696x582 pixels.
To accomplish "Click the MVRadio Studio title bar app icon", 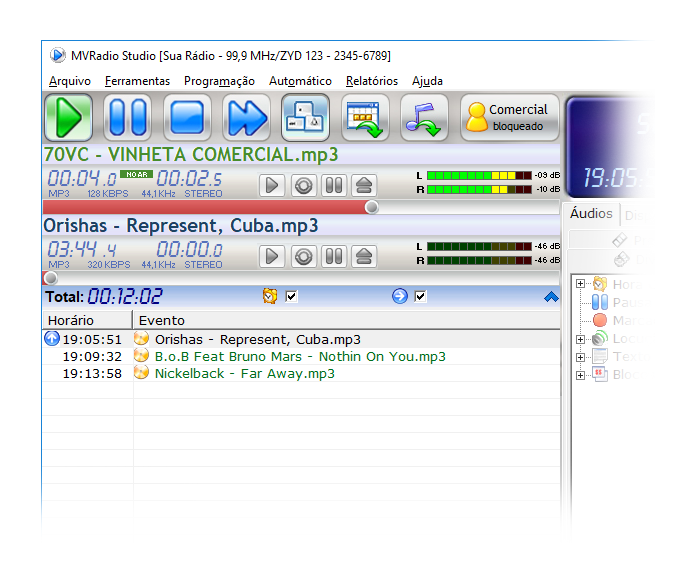I will pyautogui.click(x=57, y=55).
